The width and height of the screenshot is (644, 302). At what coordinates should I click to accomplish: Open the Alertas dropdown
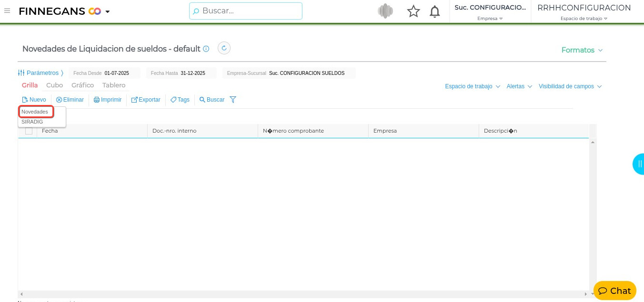[519, 86]
